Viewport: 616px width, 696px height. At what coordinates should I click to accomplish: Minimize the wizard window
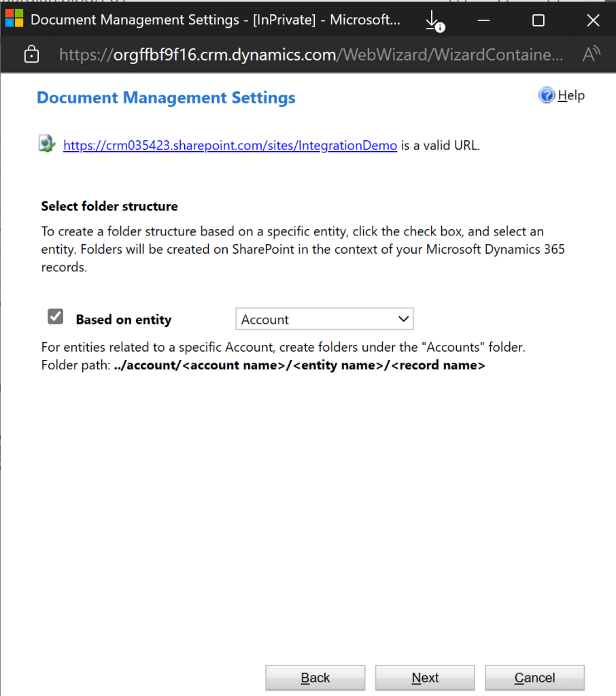click(485, 20)
